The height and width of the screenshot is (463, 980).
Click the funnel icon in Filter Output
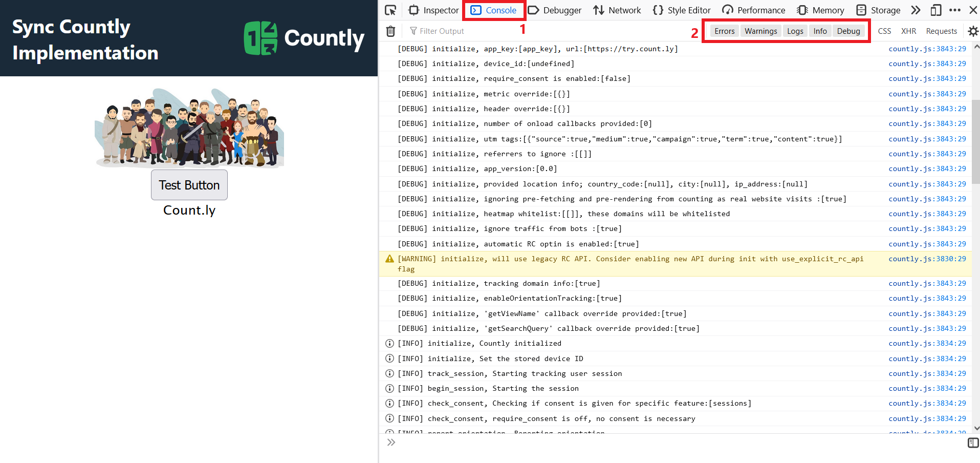[x=412, y=31]
